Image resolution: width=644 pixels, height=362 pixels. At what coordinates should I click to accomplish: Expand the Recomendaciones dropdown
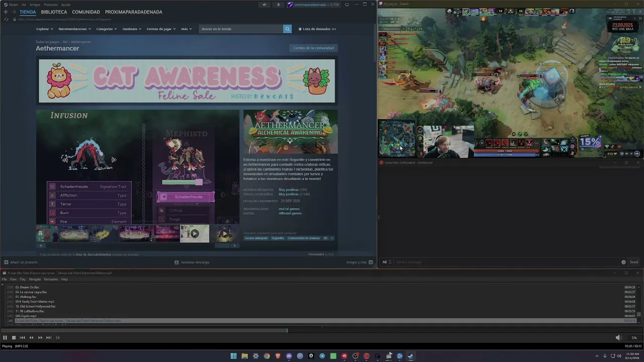click(74, 29)
